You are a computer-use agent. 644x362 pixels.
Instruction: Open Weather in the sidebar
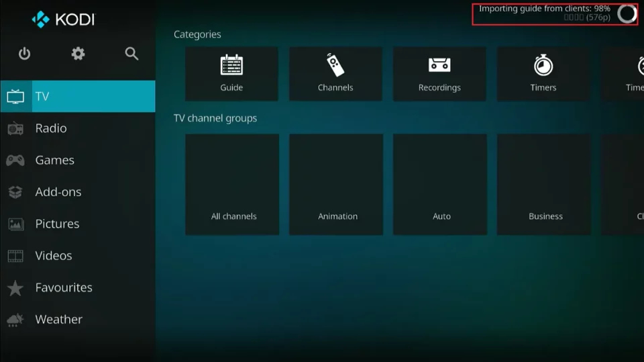click(x=78, y=320)
